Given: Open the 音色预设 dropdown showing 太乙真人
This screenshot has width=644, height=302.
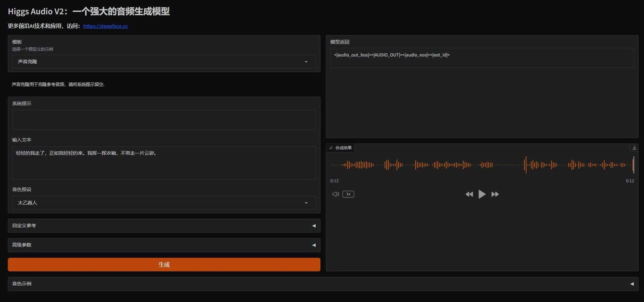Looking at the screenshot, I should 164,203.
